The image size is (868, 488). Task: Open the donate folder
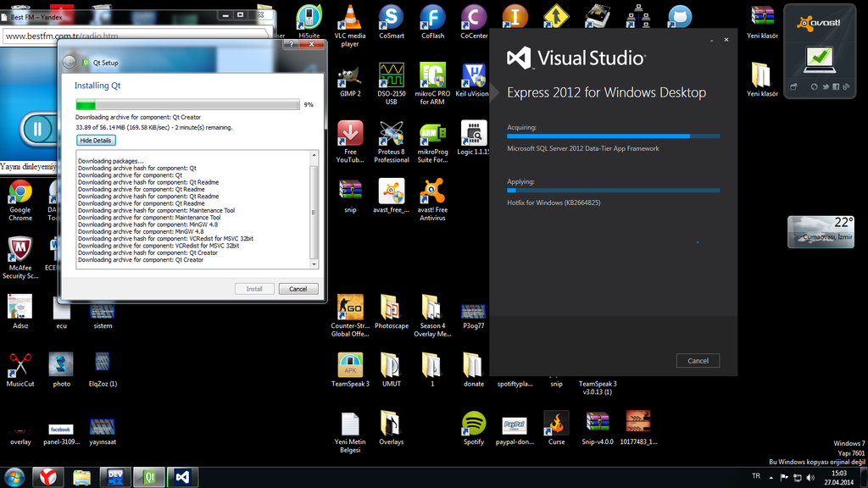[x=473, y=370]
